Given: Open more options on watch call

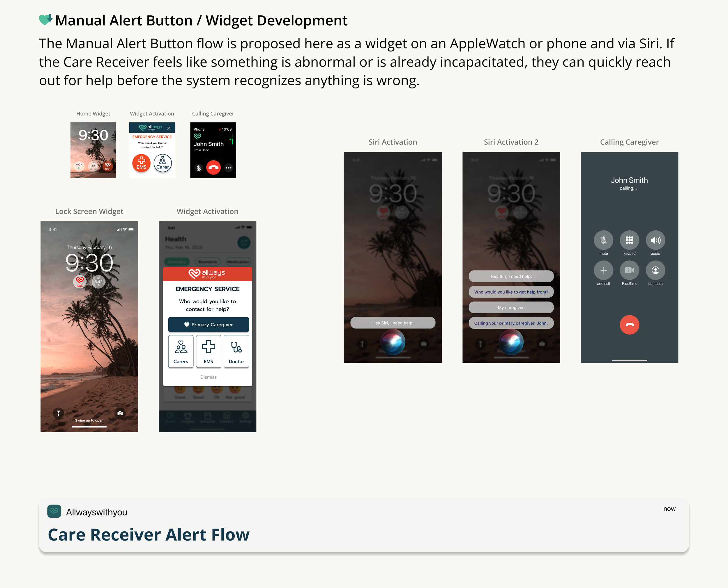Looking at the screenshot, I should [x=229, y=168].
